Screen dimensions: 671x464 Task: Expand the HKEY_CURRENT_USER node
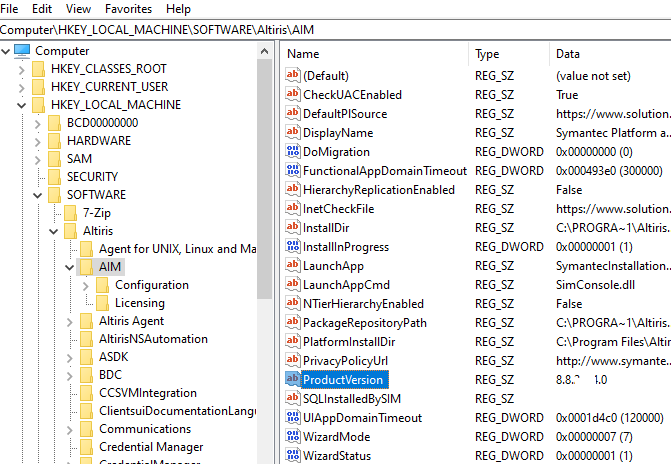(x=21, y=87)
